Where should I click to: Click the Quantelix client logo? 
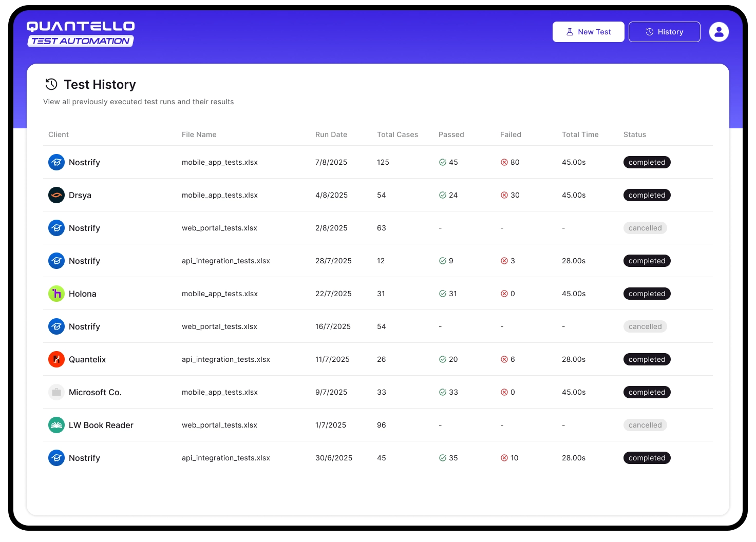coord(56,359)
